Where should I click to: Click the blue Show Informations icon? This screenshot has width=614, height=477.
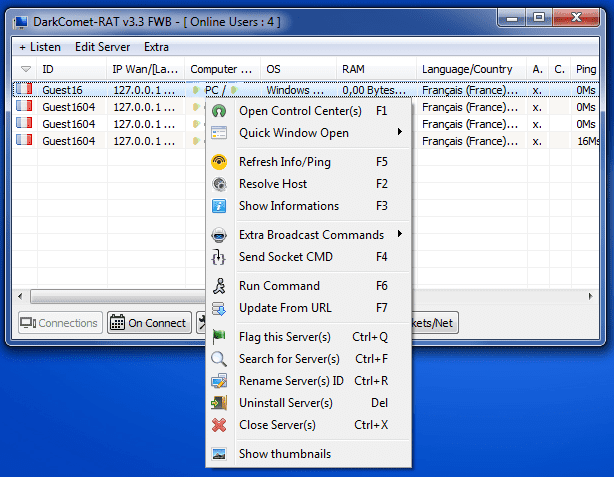point(219,206)
